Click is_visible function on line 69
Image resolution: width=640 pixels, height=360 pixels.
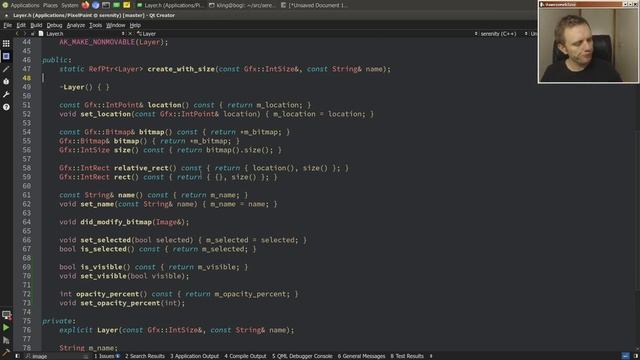click(x=101, y=267)
